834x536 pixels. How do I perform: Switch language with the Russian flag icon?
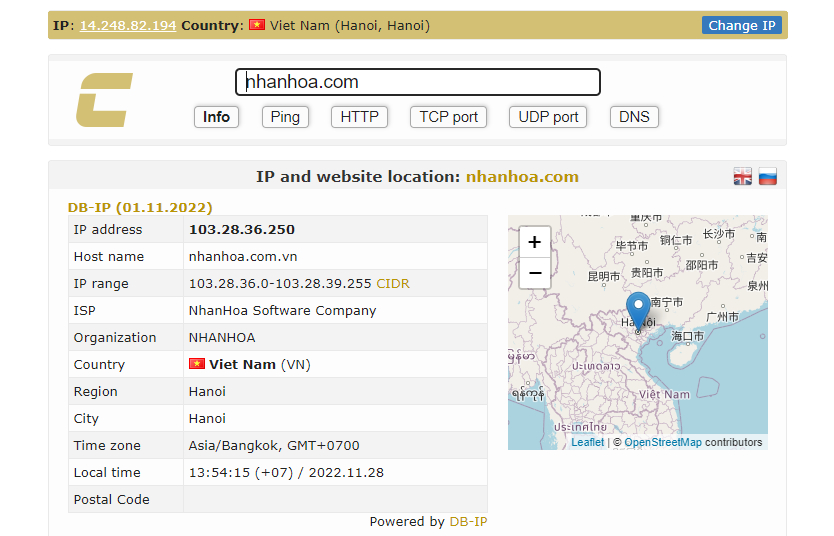click(768, 177)
